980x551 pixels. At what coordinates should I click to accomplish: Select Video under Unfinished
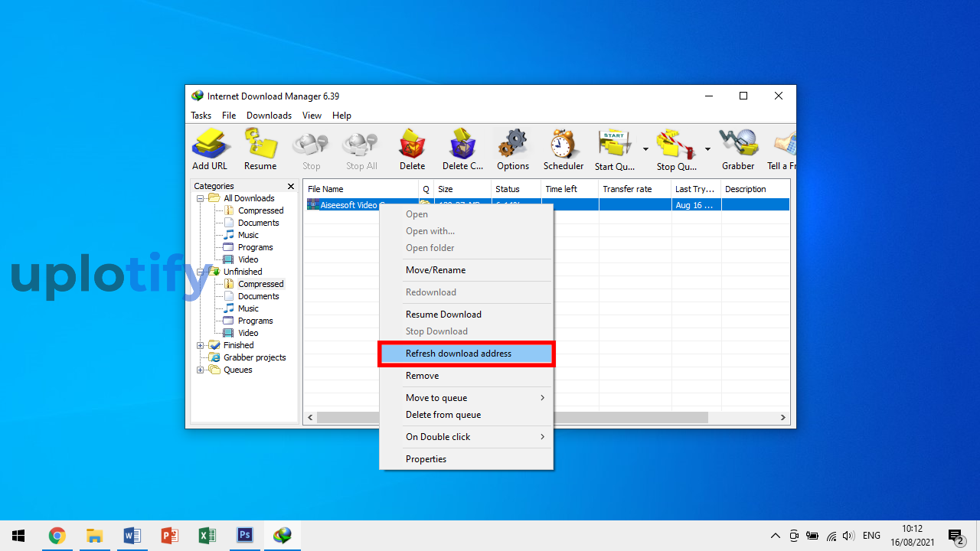pos(248,333)
